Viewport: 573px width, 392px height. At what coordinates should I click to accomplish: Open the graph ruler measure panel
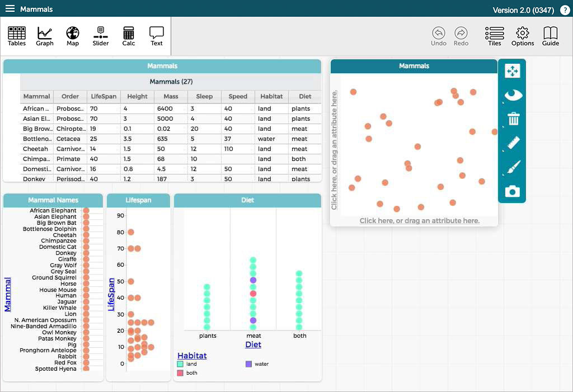point(512,143)
